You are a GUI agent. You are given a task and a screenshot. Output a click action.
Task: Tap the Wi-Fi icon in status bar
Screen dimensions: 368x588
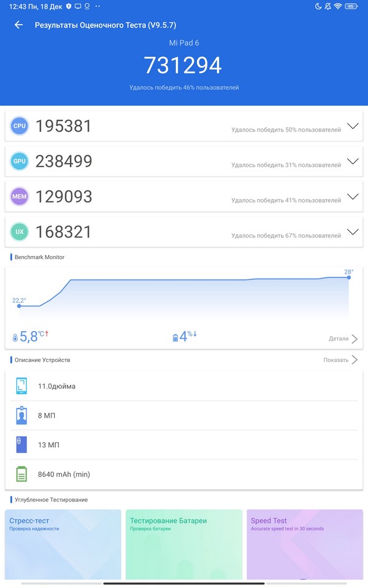click(x=337, y=6)
